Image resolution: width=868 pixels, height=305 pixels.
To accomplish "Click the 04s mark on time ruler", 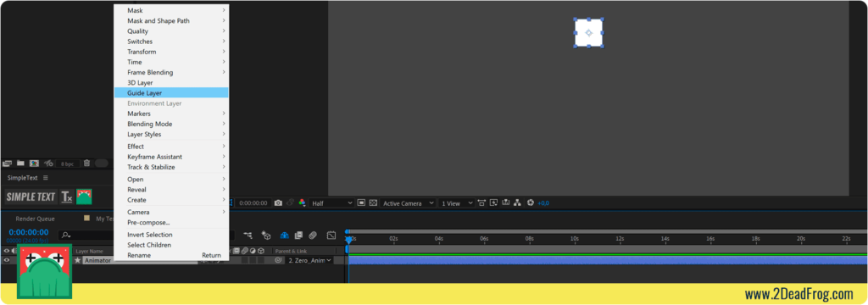I will pos(439,239).
